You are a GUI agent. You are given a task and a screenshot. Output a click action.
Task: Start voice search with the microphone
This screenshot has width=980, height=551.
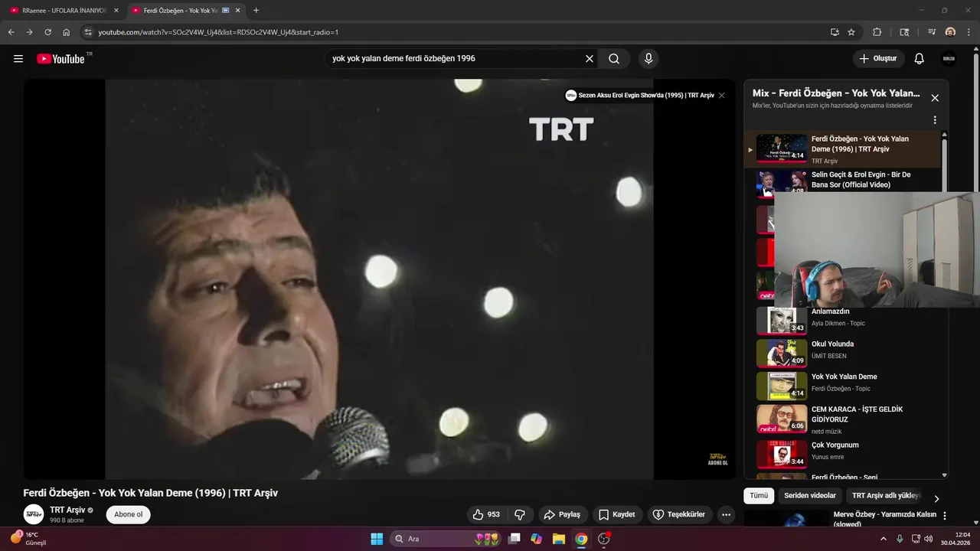tap(648, 59)
